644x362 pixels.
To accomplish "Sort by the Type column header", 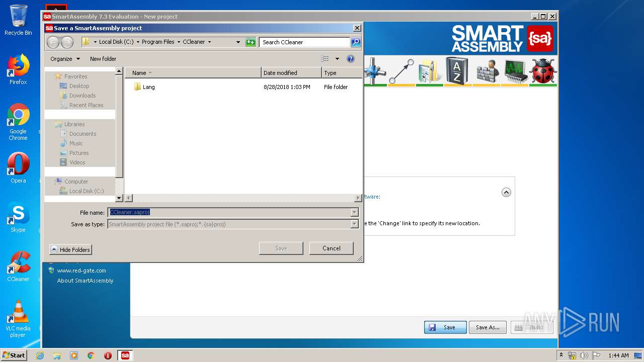I will (342, 73).
